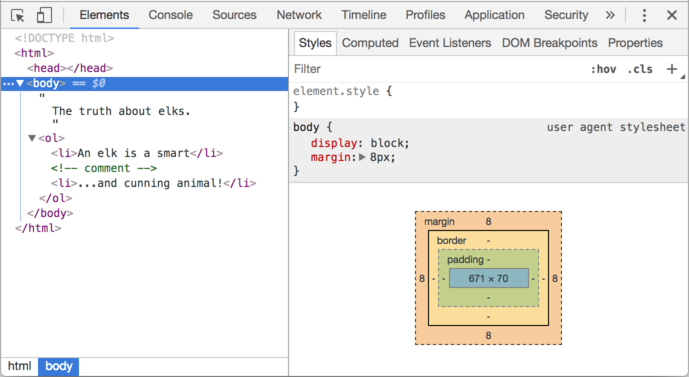Toggle the .cls class editor
This screenshot has width=689, height=377.
point(640,69)
